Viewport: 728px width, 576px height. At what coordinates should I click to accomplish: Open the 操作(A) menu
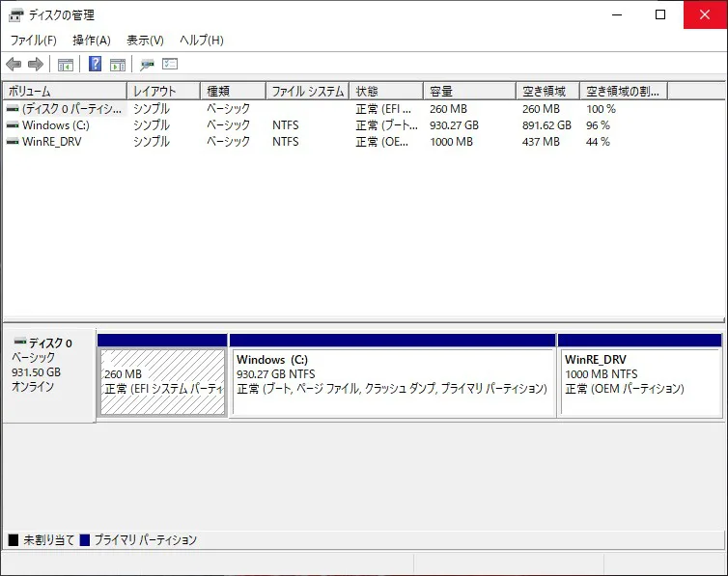[92, 41]
